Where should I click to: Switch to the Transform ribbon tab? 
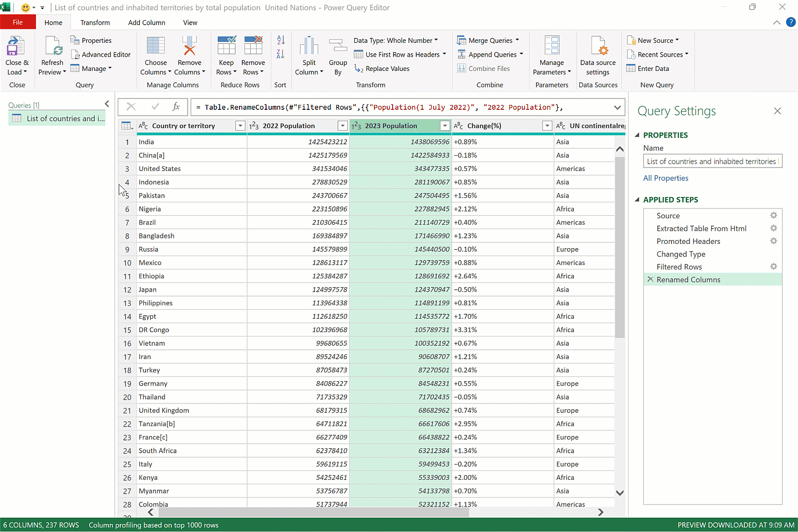click(x=95, y=23)
